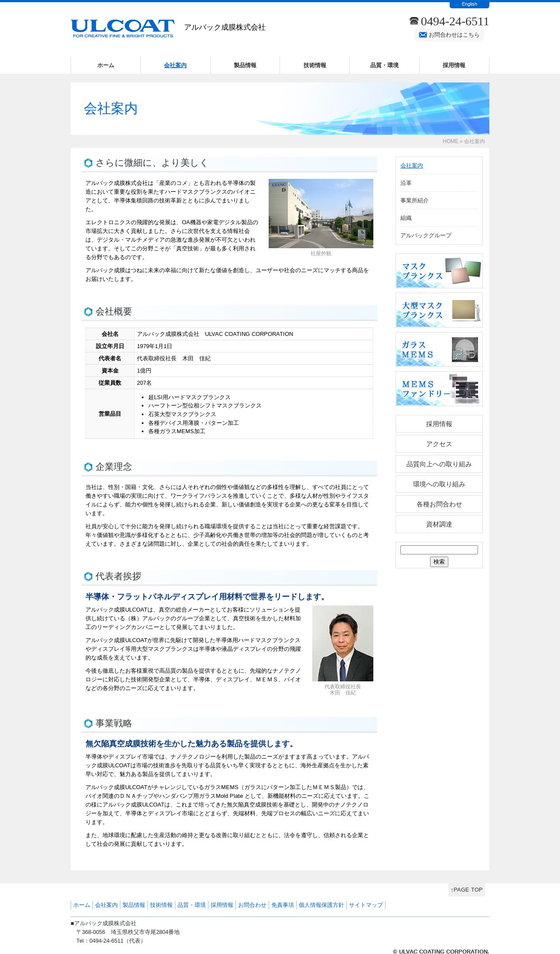Image resolution: width=560 pixels, height=954 pixels.
Task: Click the telephone icon beside 0494-24-6511
Action: pos(414,21)
